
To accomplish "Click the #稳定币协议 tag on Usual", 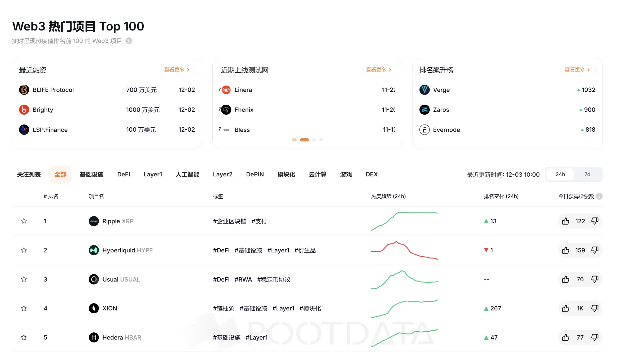I will click(x=274, y=279).
